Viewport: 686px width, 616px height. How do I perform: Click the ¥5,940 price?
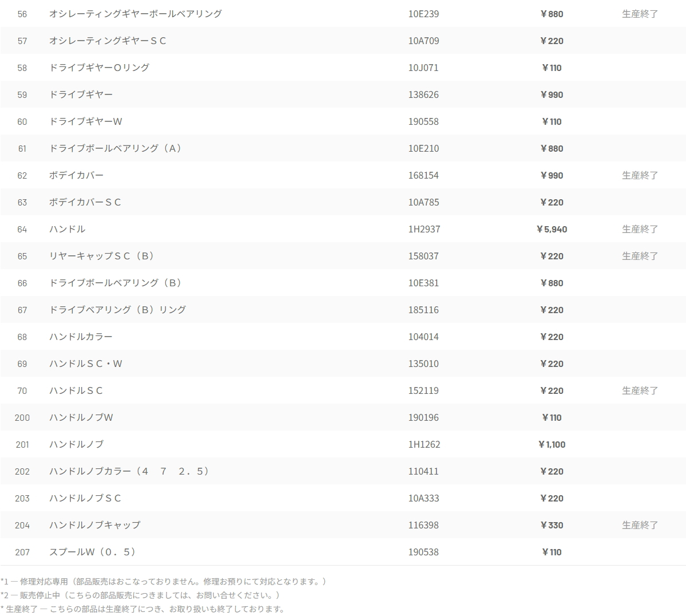tap(552, 229)
